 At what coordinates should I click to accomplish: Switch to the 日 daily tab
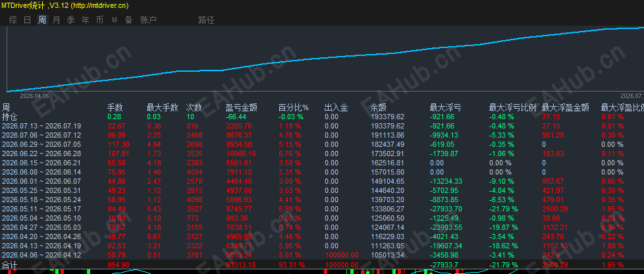(27, 20)
